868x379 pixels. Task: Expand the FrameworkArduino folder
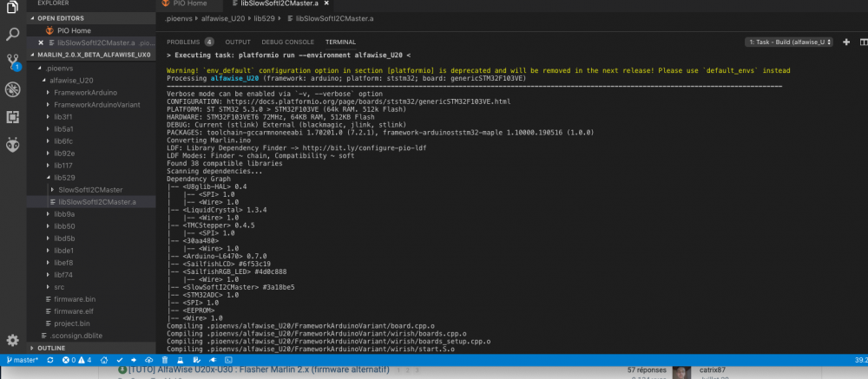[x=85, y=93]
